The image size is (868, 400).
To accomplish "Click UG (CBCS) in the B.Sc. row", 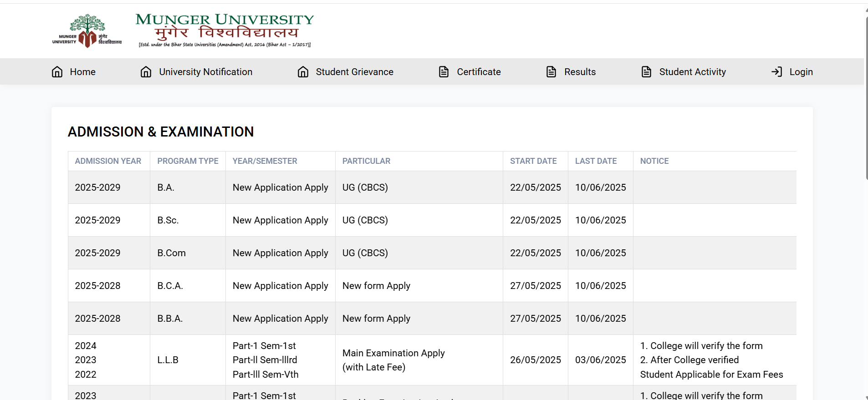I will 365,220.
